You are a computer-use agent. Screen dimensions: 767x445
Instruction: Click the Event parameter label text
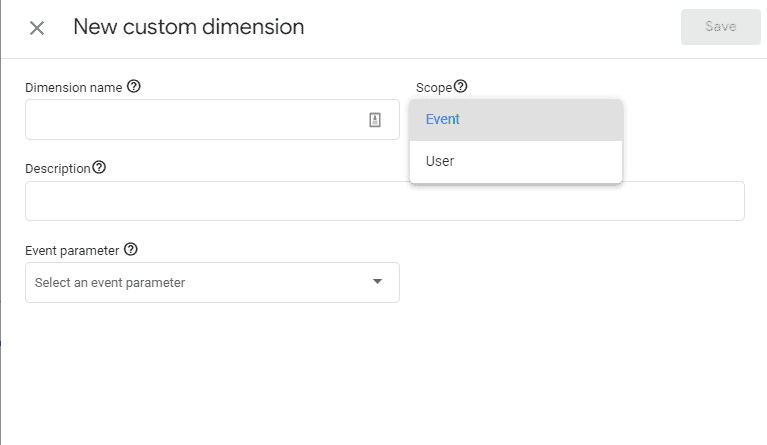tap(72, 250)
